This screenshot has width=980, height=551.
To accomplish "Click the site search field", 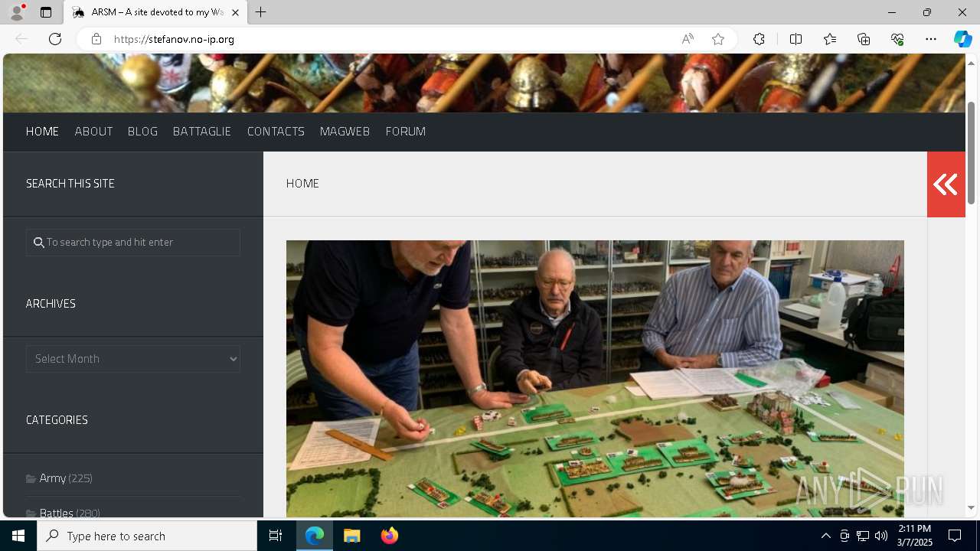I will [x=133, y=242].
